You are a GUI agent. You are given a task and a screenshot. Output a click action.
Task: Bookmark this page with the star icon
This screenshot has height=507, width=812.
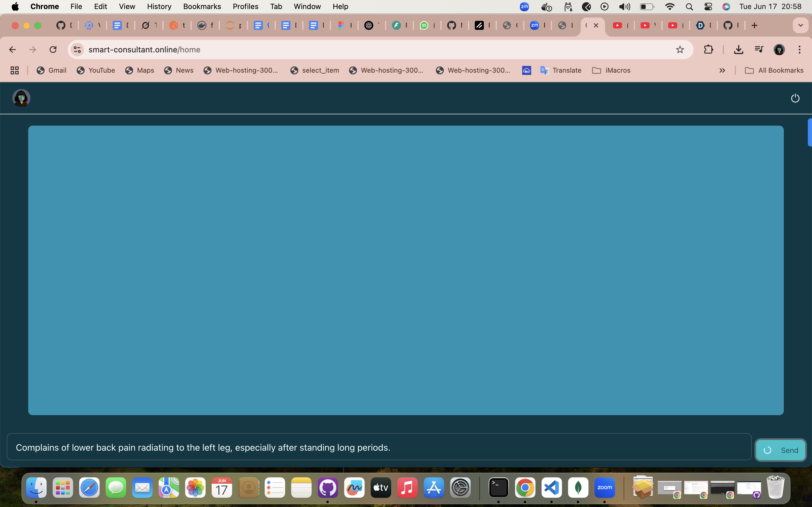coord(680,50)
